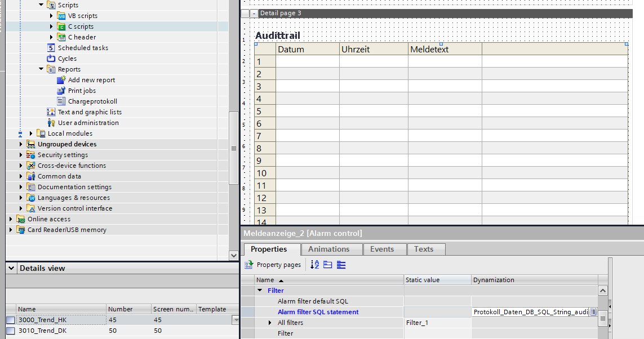Select the Meldetext column header in report table
644x339 pixels.
[445, 49]
